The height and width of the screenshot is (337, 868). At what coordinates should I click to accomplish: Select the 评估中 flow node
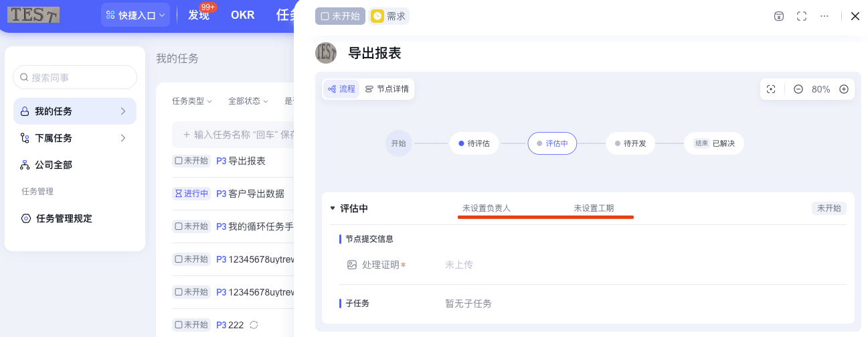(x=552, y=143)
